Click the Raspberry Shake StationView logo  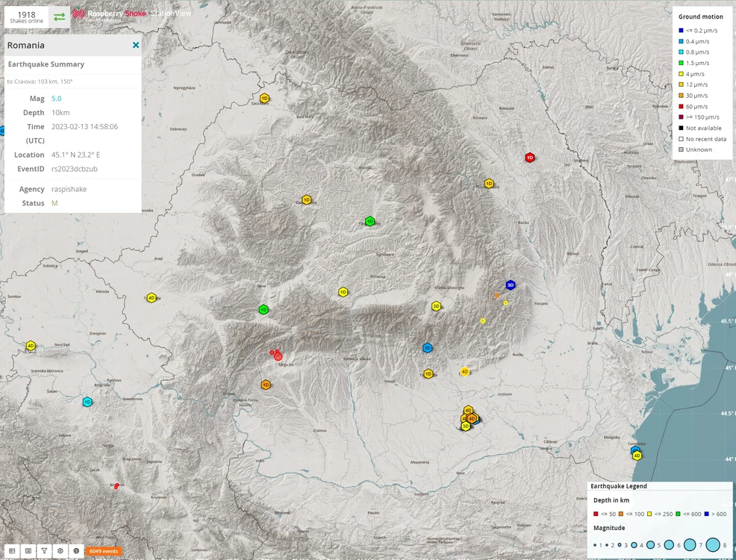tap(132, 14)
